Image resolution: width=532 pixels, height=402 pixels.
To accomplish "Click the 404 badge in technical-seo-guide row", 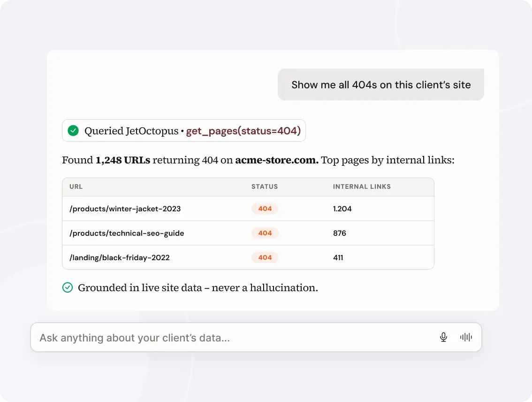I will (265, 233).
